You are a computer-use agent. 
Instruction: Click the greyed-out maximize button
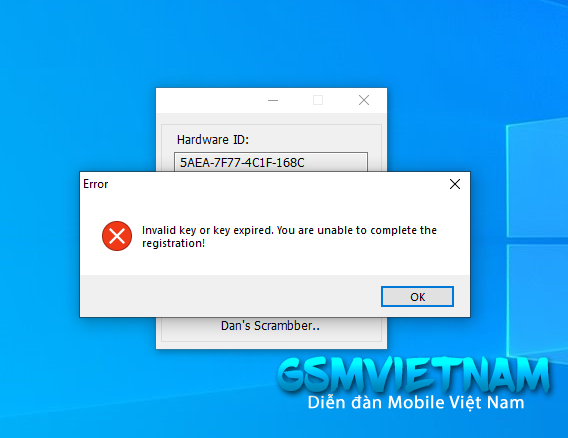click(318, 100)
